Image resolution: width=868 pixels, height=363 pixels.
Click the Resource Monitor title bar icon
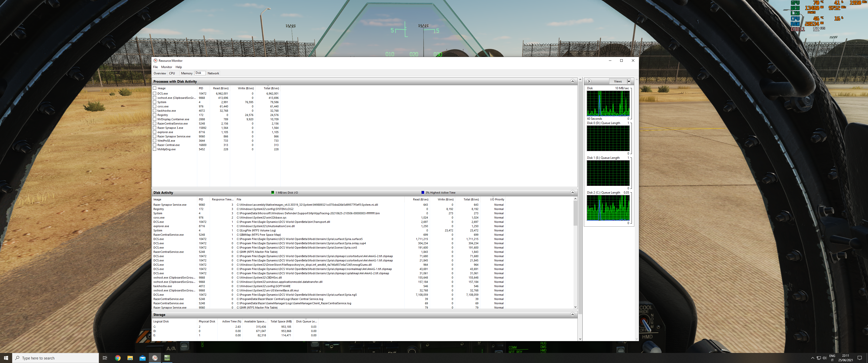pyautogui.click(x=155, y=60)
